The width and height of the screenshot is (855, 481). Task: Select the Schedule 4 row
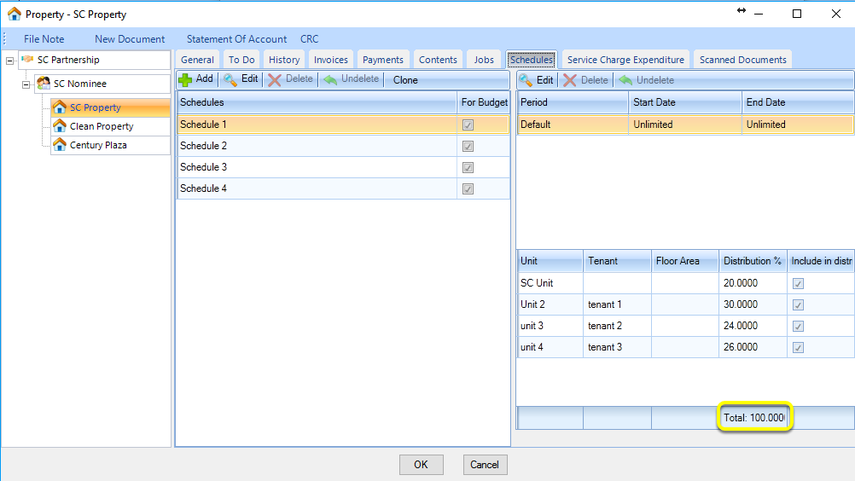tap(343, 188)
